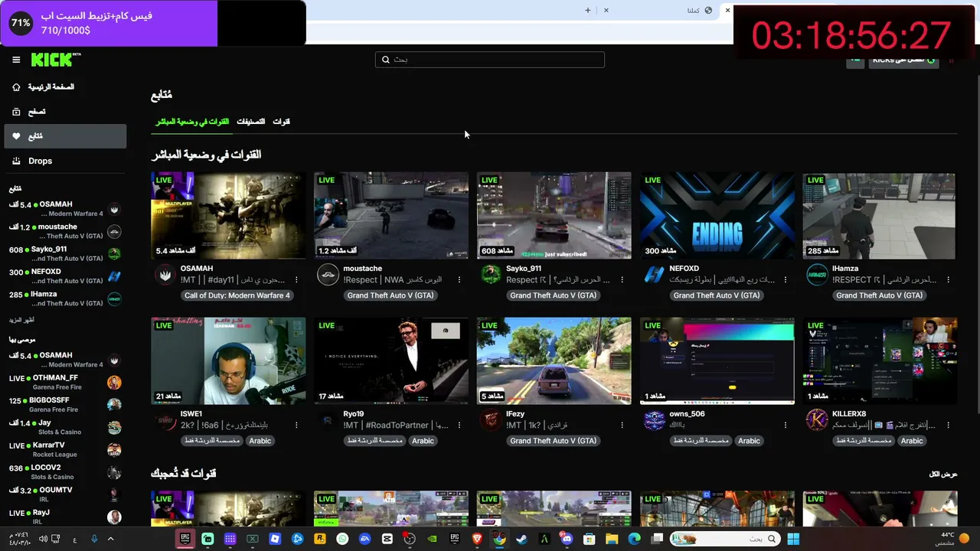
Task: Open the three-dot menu on moustache's stream card
Action: [459, 280]
